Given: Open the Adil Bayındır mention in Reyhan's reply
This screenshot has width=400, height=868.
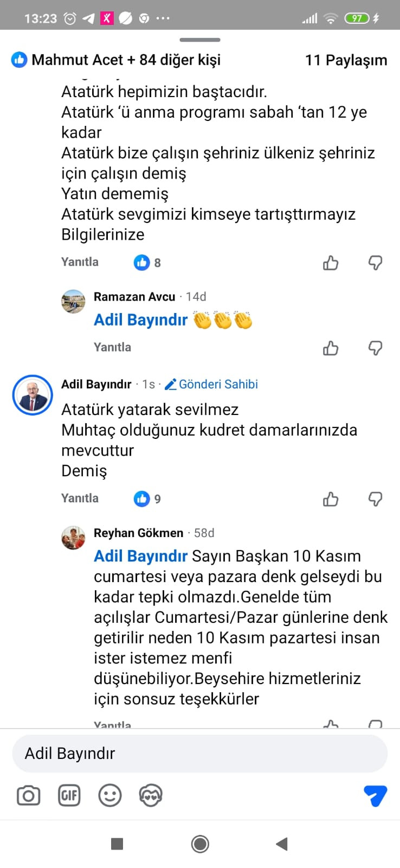Looking at the screenshot, I should (x=140, y=556).
